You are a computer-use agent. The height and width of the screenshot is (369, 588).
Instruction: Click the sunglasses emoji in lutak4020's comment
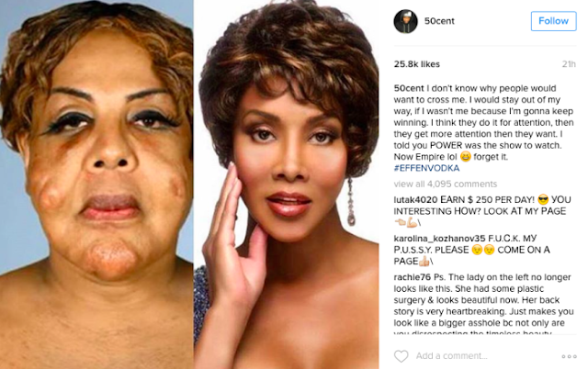(543, 200)
